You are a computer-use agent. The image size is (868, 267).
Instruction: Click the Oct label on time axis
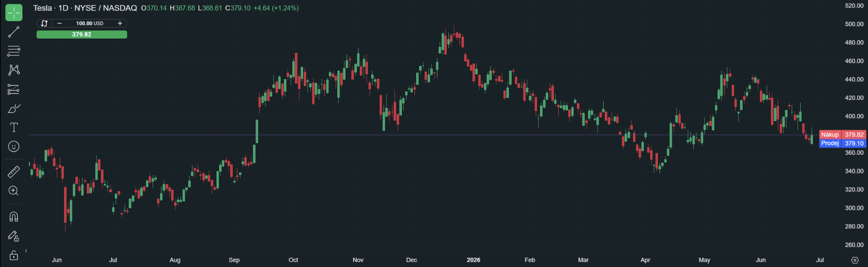point(293,260)
